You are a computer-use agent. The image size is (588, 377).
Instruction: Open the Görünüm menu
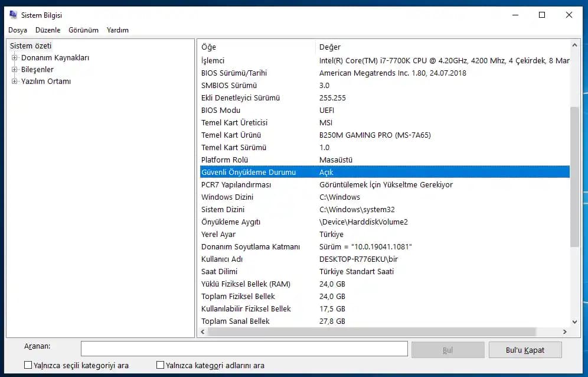(83, 30)
